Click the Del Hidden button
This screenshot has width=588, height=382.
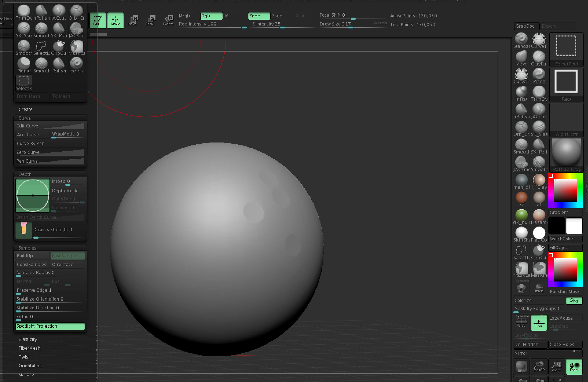[530, 344]
